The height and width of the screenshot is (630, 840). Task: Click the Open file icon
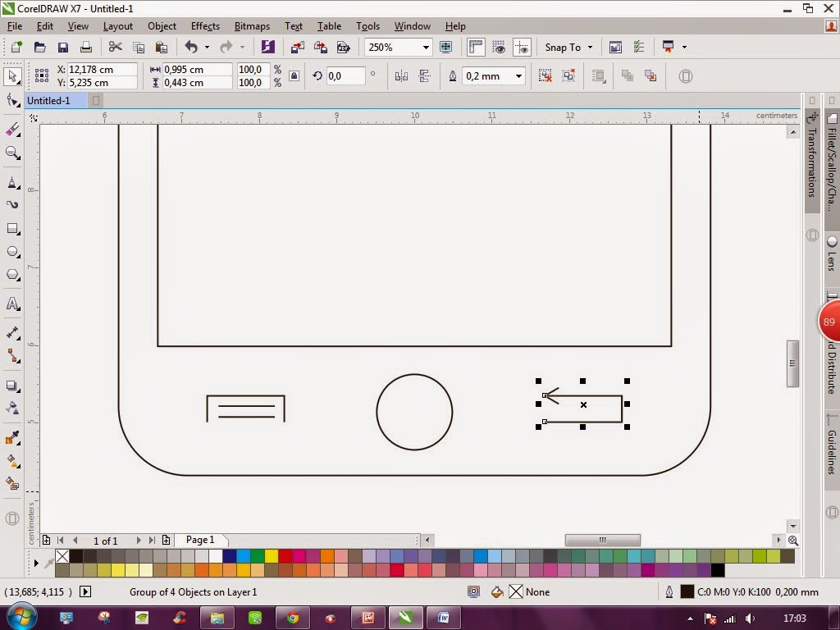39,47
